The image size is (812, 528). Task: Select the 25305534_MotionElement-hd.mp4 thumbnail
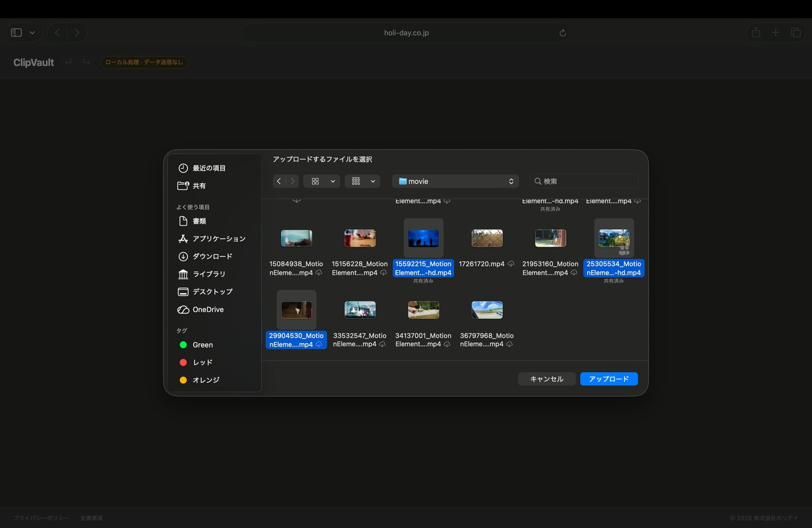(614, 238)
